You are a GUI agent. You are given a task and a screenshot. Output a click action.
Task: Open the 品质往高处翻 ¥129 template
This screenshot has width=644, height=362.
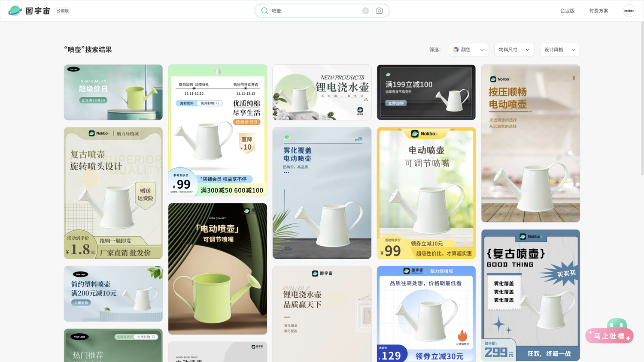(x=426, y=314)
